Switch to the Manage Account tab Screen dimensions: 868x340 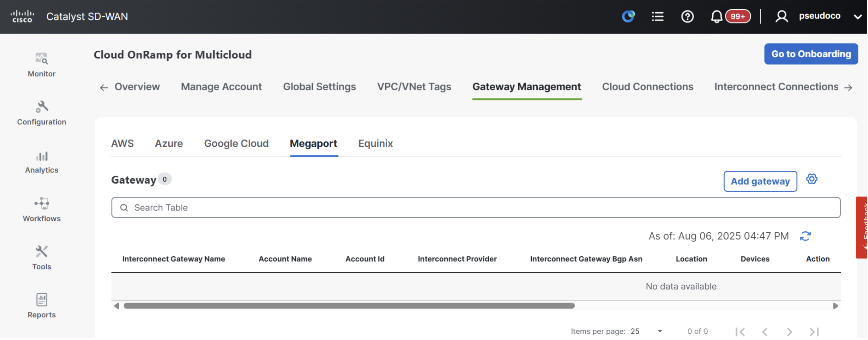pos(221,87)
